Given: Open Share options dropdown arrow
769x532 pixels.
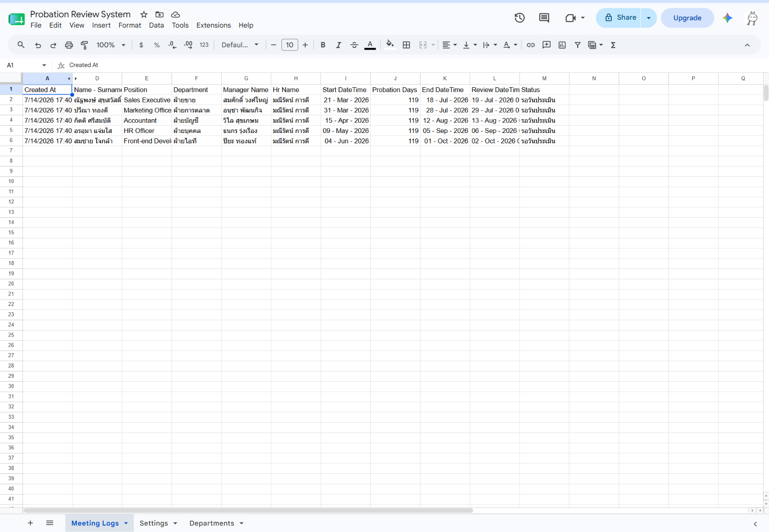Looking at the screenshot, I should (649, 18).
